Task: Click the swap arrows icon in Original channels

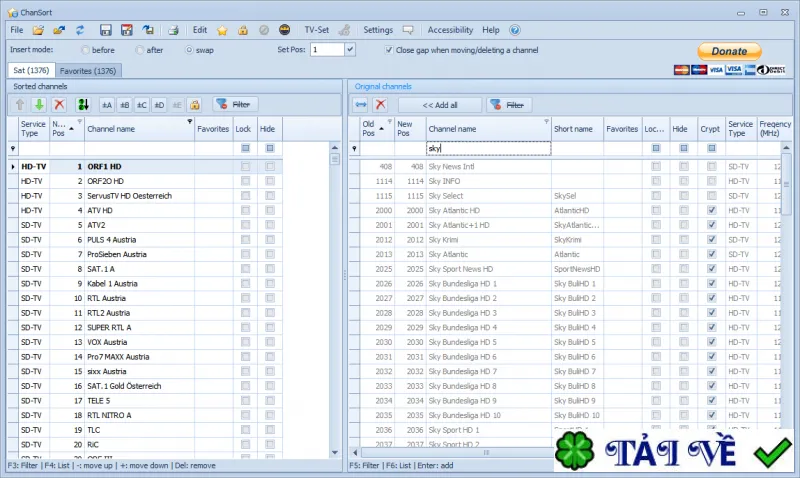Action: [361, 105]
